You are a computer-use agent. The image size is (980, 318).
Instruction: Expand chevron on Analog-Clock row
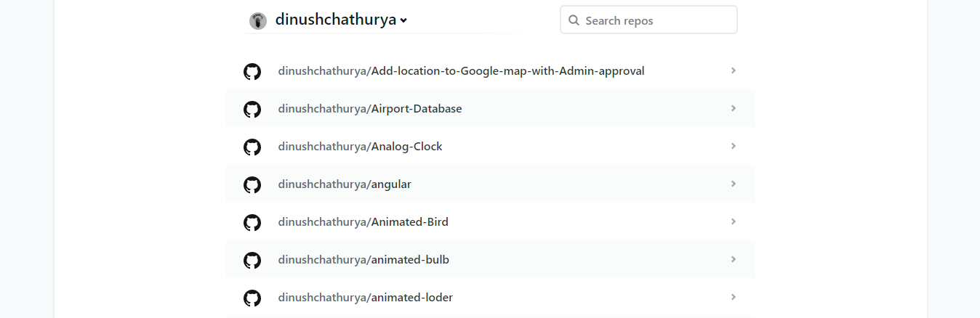[x=734, y=146]
